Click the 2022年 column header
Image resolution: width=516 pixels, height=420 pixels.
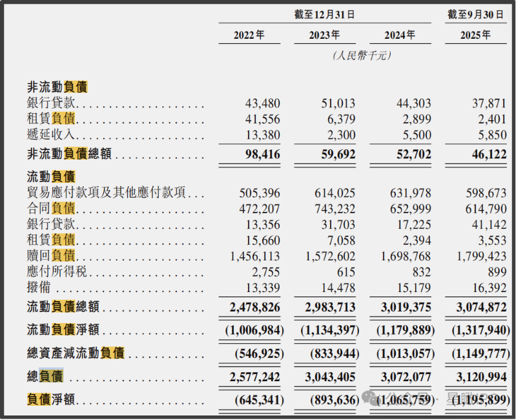coord(249,36)
